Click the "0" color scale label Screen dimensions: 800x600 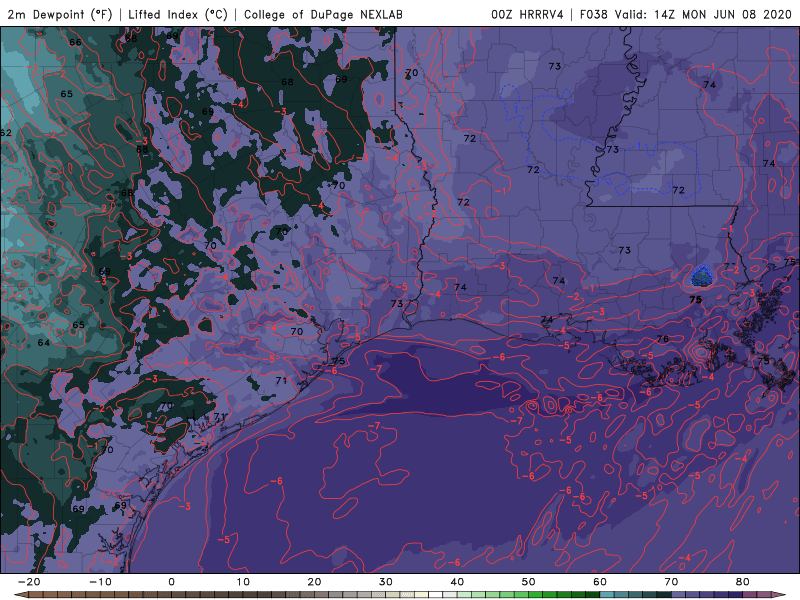(x=171, y=582)
